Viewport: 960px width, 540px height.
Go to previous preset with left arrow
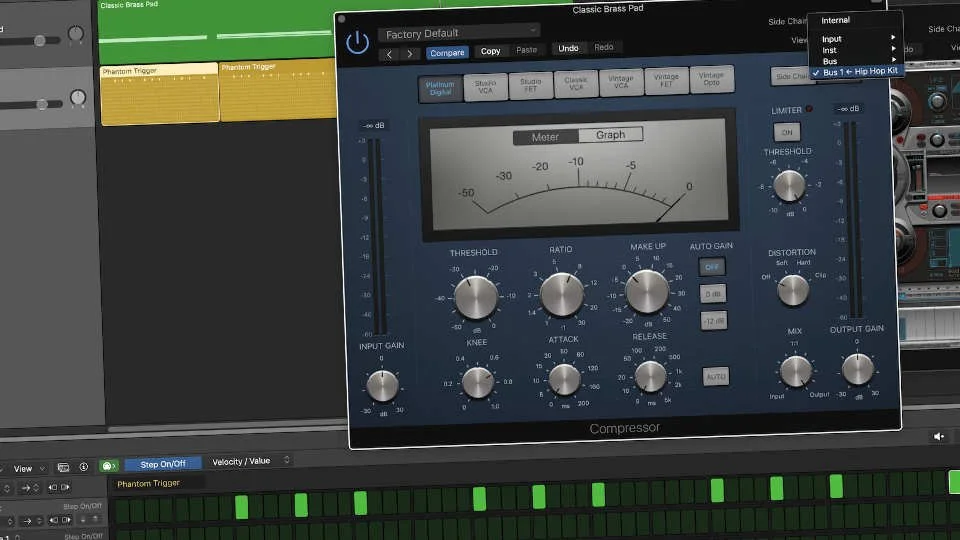coord(389,54)
